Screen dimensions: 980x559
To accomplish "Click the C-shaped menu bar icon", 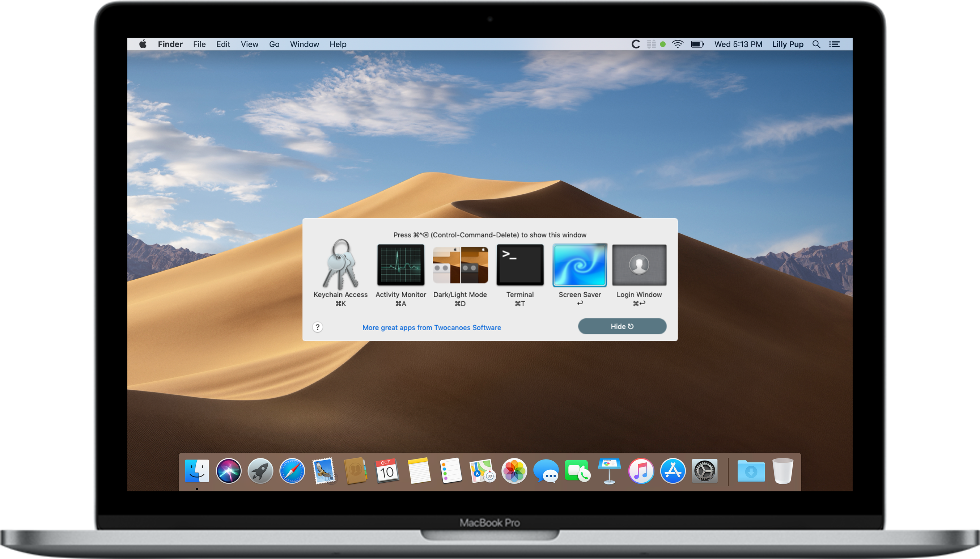I will point(635,44).
